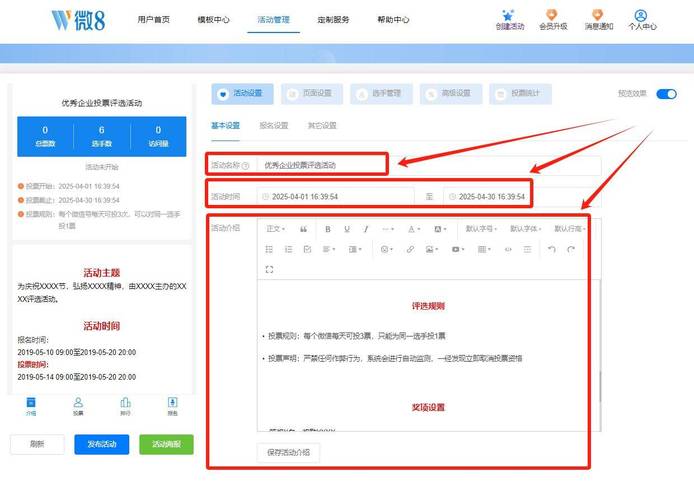Switch to the 报名设置 sub-tab
694x500 pixels.
click(x=274, y=126)
